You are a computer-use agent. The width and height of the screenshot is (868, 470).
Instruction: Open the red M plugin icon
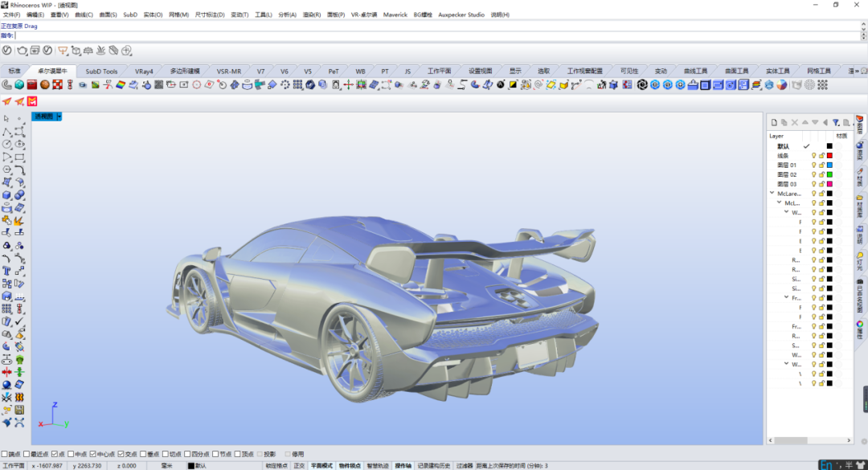click(x=32, y=100)
